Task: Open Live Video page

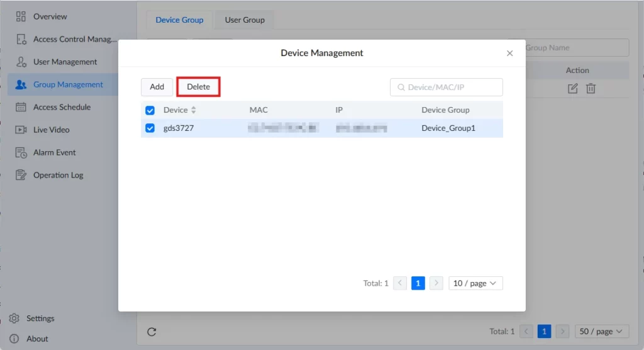Action: [x=51, y=130]
